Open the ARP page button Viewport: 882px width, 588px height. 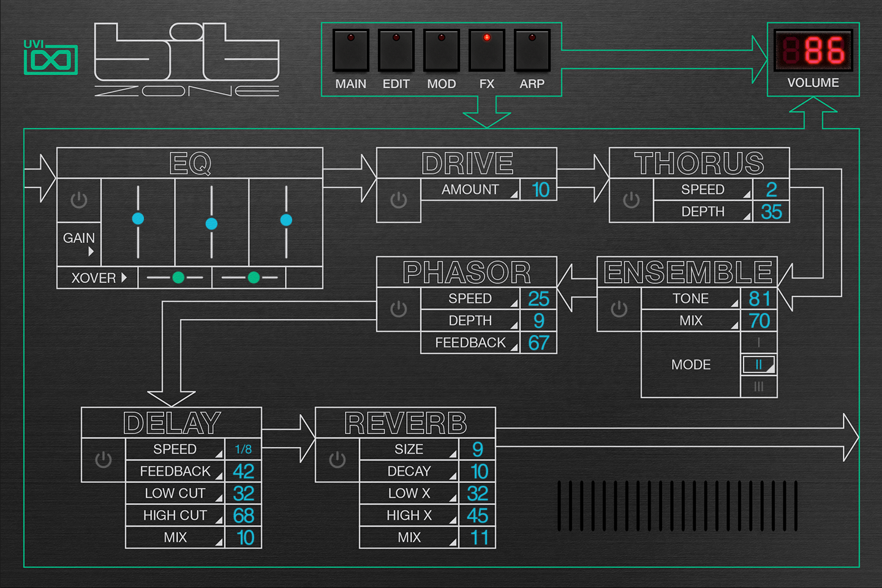click(x=532, y=50)
